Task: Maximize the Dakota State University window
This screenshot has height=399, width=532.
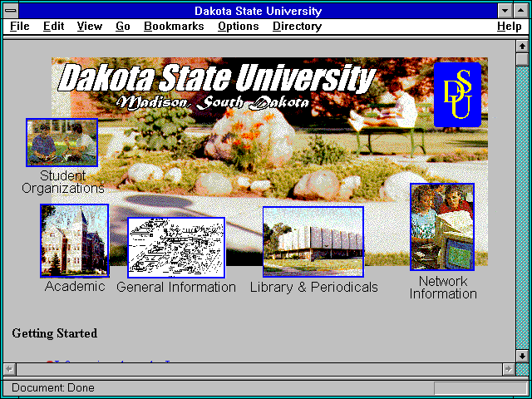Action: 521,11
